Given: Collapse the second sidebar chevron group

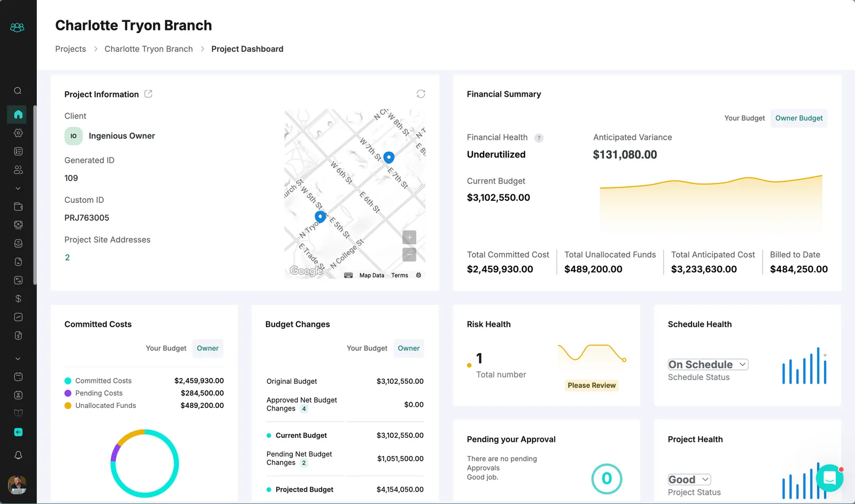Looking at the screenshot, I should 18,359.
